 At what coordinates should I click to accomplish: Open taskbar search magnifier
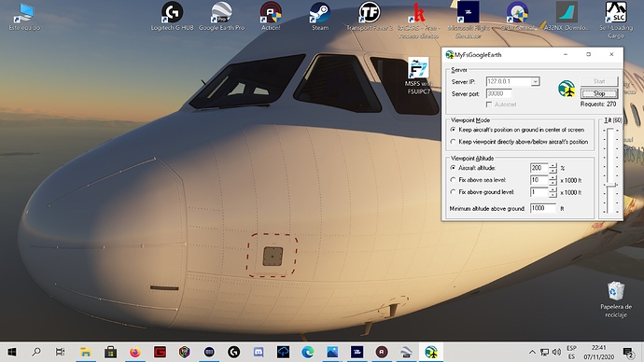[x=36, y=352]
